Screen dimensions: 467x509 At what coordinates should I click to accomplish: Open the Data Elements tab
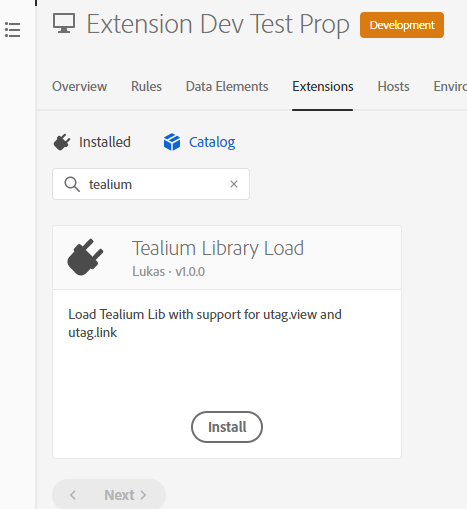[x=227, y=87]
